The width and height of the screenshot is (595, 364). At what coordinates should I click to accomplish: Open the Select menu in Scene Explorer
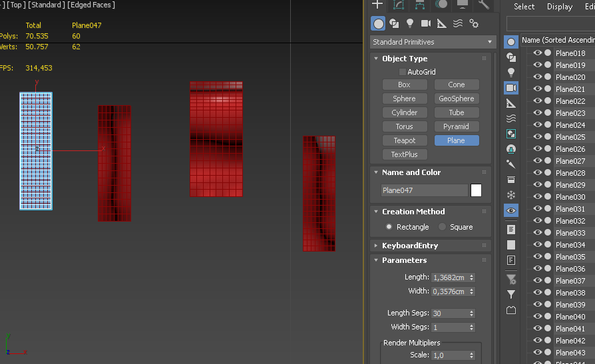click(524, 7)
